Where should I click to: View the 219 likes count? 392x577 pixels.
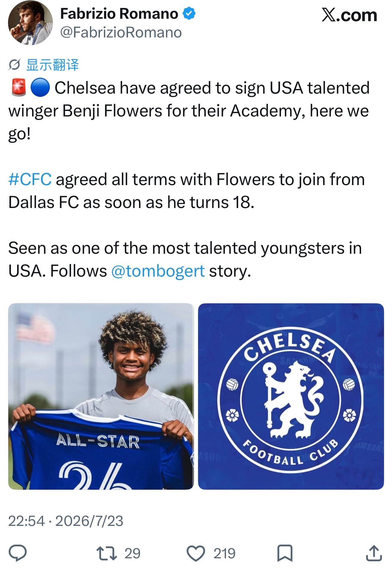click(225, 553)
